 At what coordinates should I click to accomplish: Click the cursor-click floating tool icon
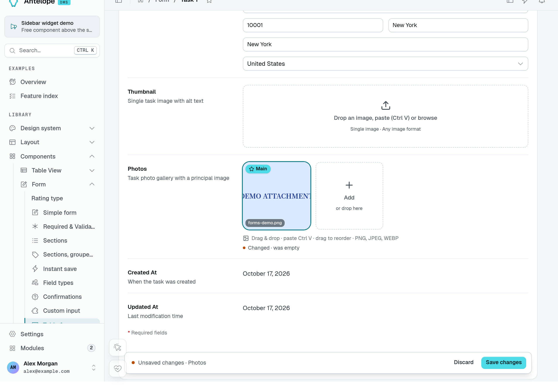click(118, 347)
